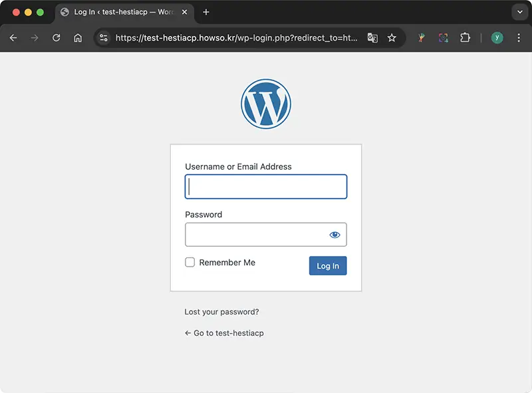Reload the login page
The height and width of the screenshot is (393, 532).
57,38
